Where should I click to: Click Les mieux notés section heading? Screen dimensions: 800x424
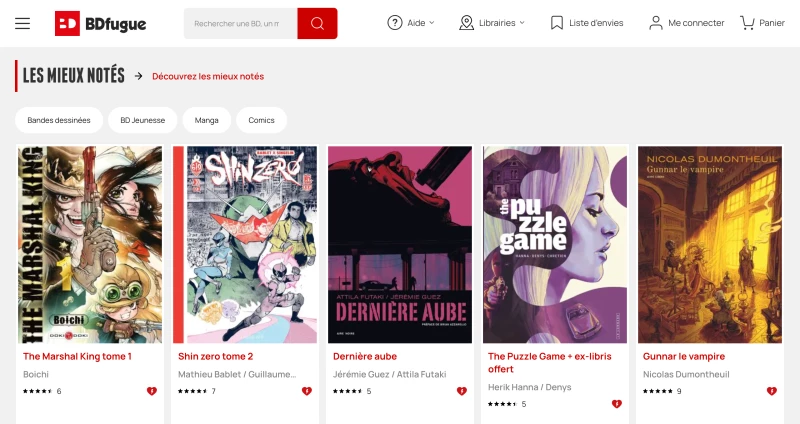coord(73,76)
